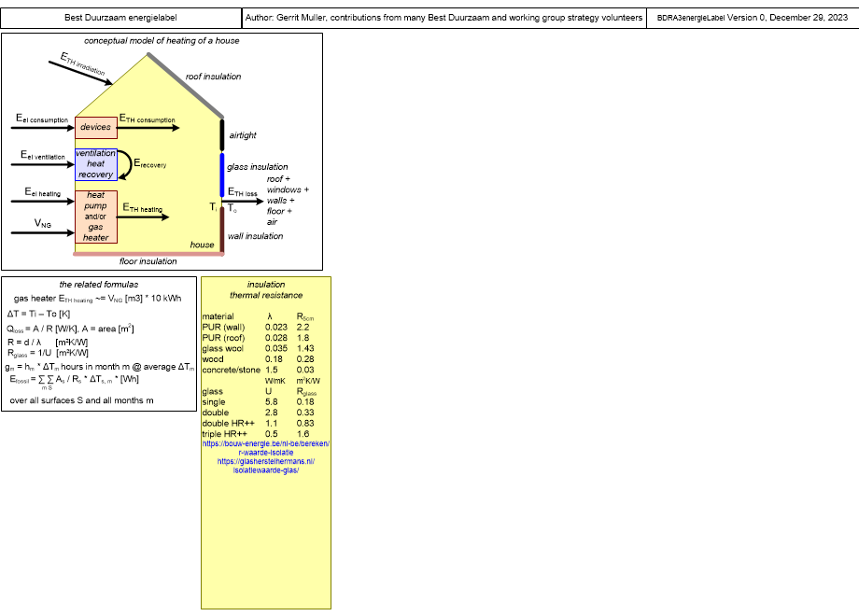Click the "Version 0, December 29, 2023" cell
859x616 pixels.
click(753, 18)
